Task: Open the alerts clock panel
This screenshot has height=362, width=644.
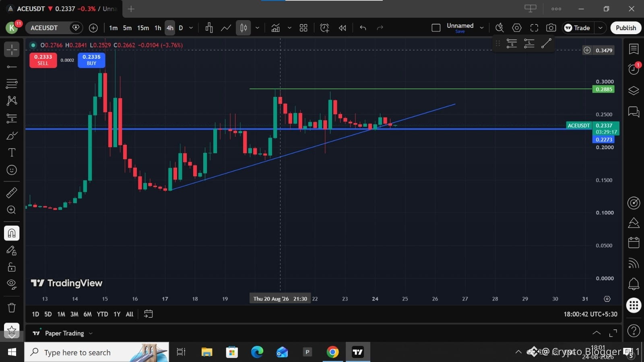Action: [x=634, y=69]
